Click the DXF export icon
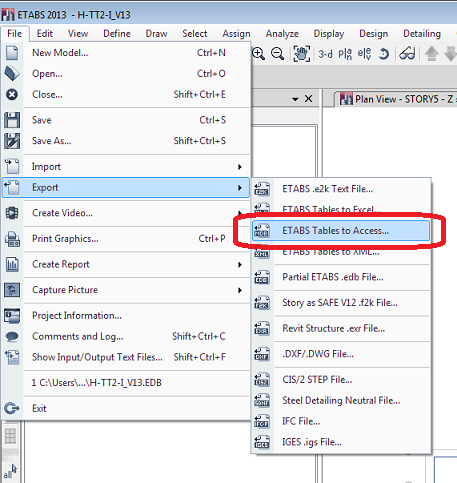Viewport: 457px width, 483px height. click(262, 354)
